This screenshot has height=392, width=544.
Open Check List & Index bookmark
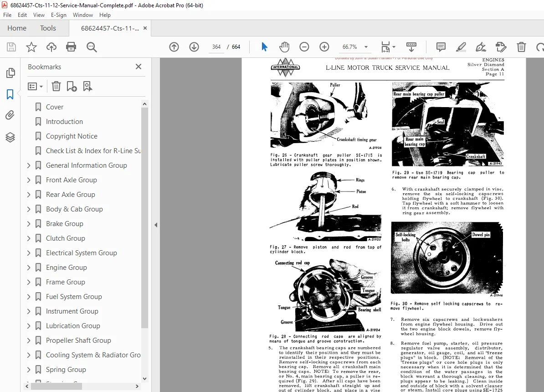[x=93, y=151]
